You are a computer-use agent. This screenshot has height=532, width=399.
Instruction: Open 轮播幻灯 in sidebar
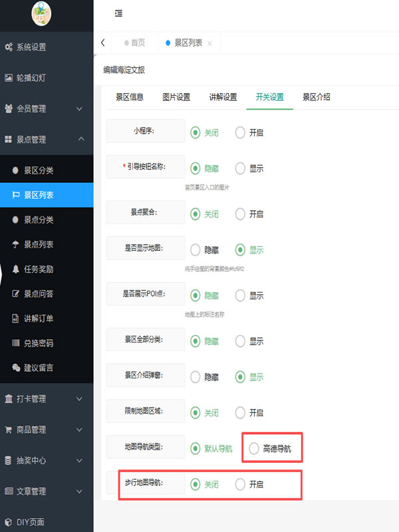click(x=47, y=78)
